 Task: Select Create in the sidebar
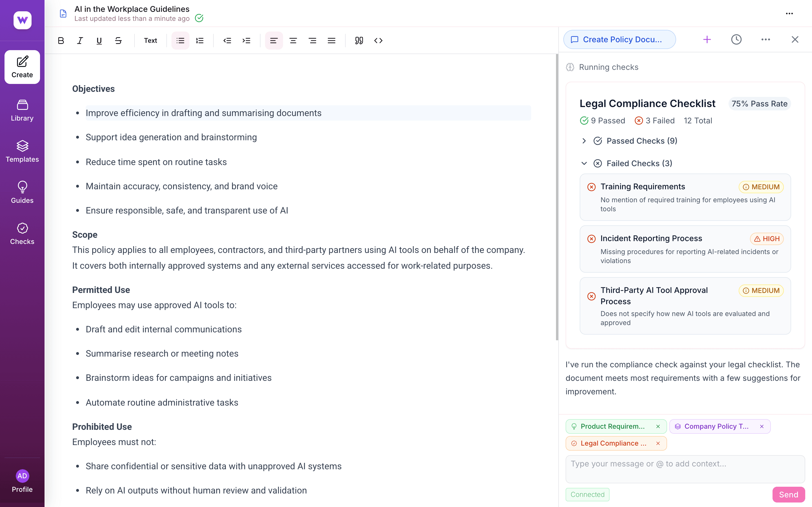[x=22, y=67]
